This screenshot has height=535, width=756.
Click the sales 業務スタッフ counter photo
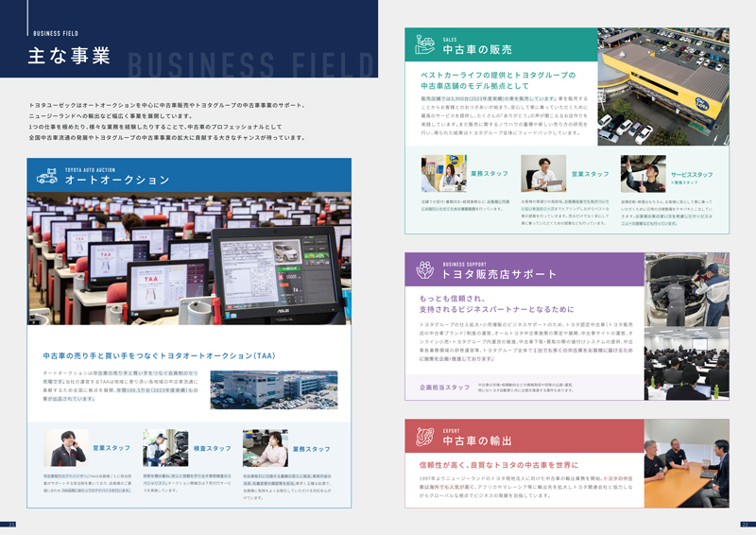[x=443, y=174]
